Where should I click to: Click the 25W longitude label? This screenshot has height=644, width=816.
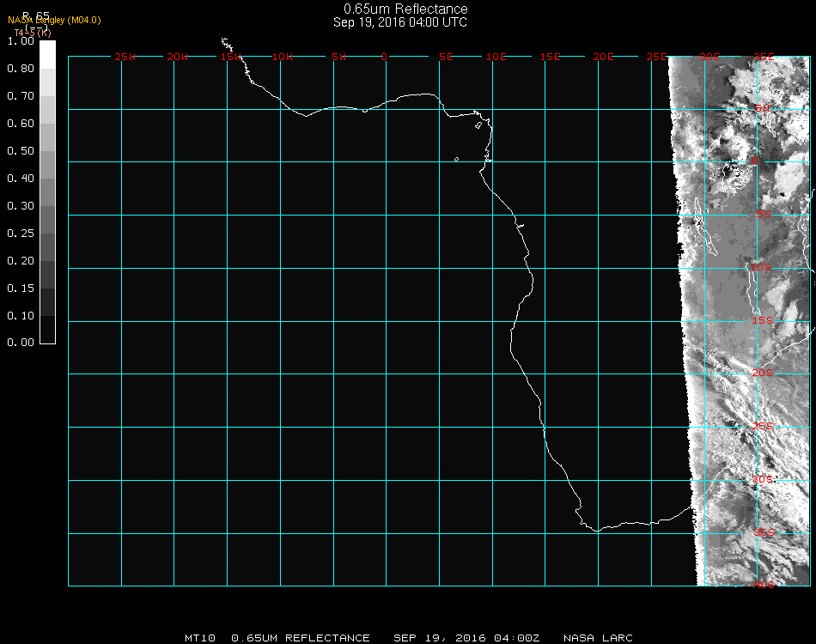click(125, 57)
